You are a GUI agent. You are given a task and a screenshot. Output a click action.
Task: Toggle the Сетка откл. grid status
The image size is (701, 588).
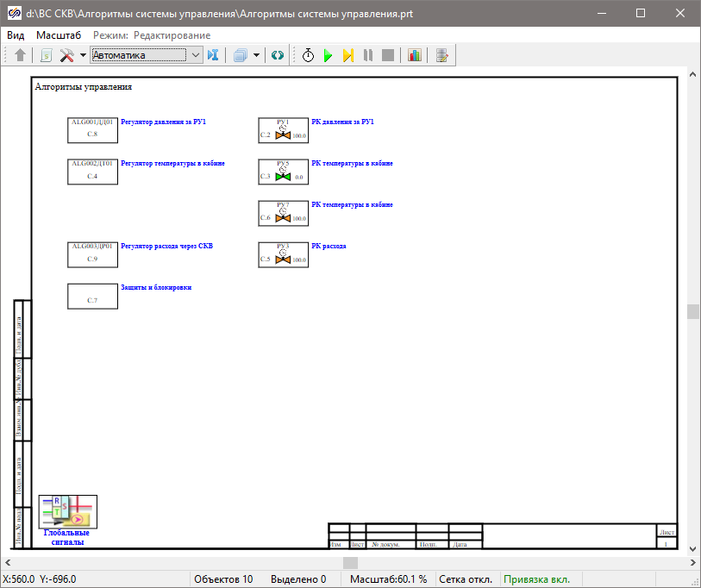click(x=466, y=579)
